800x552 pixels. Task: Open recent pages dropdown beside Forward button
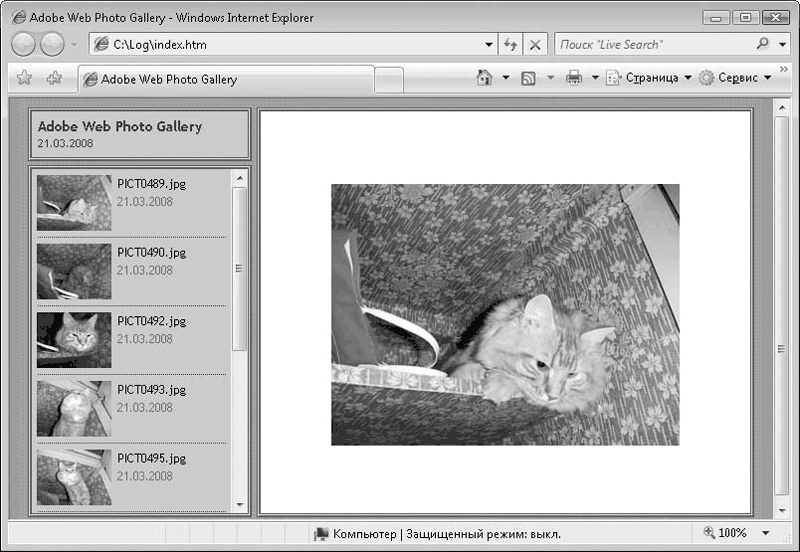pyautogui.click(x=74, y=45)
